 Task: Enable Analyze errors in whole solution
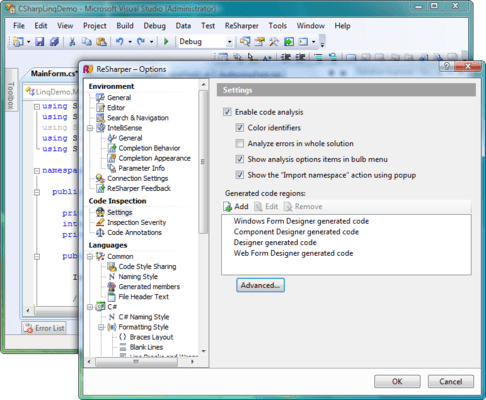[x=239, y=143]
